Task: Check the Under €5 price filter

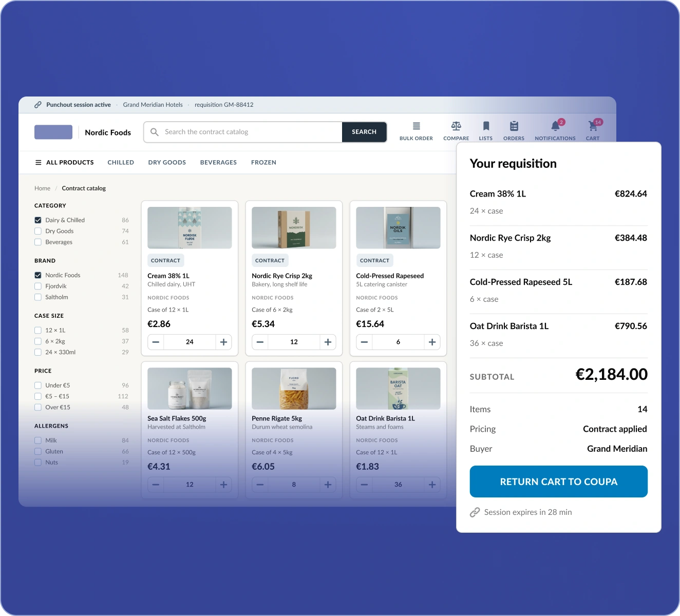Action: (38, 386)
